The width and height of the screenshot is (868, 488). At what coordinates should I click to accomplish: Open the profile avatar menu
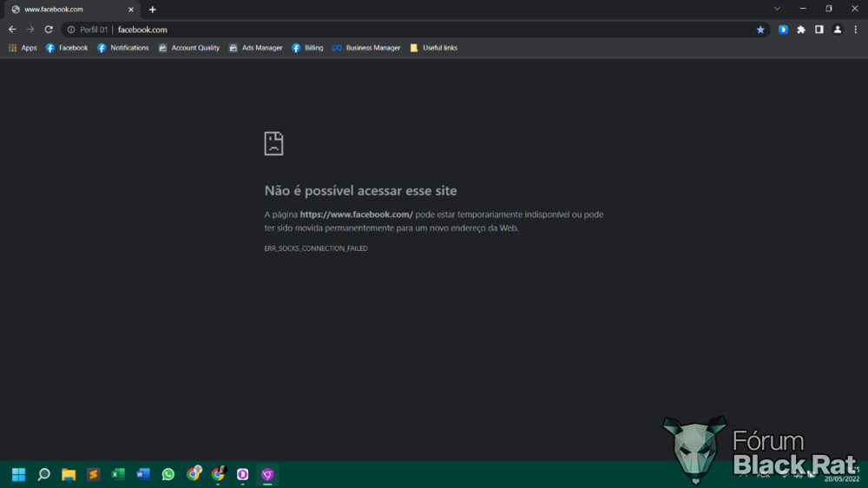point(838,30)
